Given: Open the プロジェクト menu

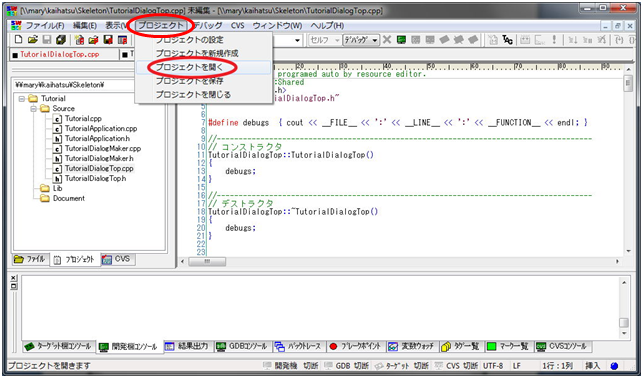Looking at the screenshot, I should click(x=161, y=25).
